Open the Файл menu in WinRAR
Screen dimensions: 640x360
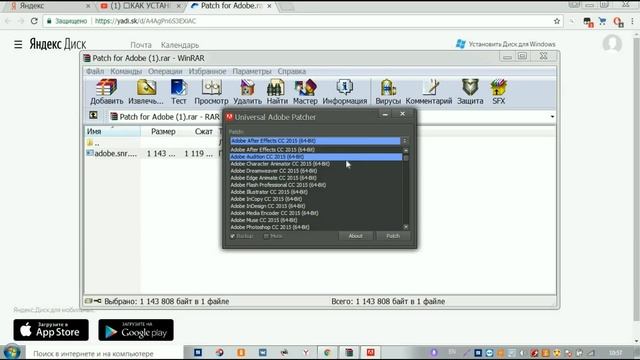click(x=95, y=71)
